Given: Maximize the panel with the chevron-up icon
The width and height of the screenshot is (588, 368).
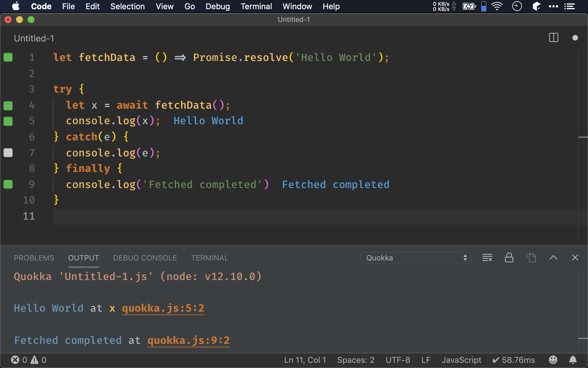Looking at the screenshot, I should click(553, 258).
